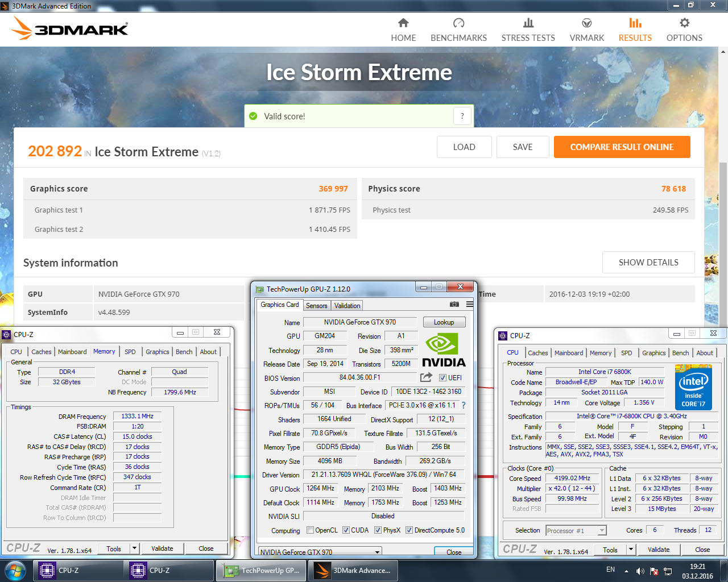The image size is (728, 582).
Task: Click Graphics score value 369 997
Action: 333,189
